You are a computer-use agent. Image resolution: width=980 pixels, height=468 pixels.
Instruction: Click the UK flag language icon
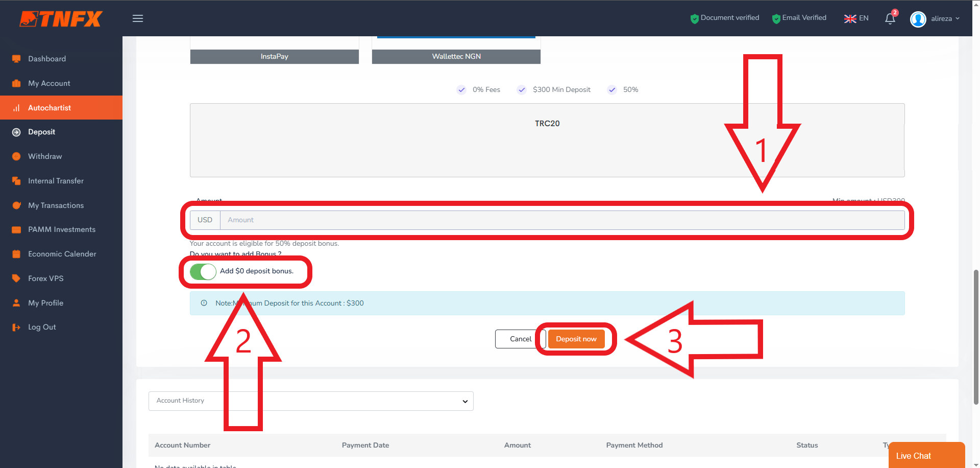[x=850, y=18]
